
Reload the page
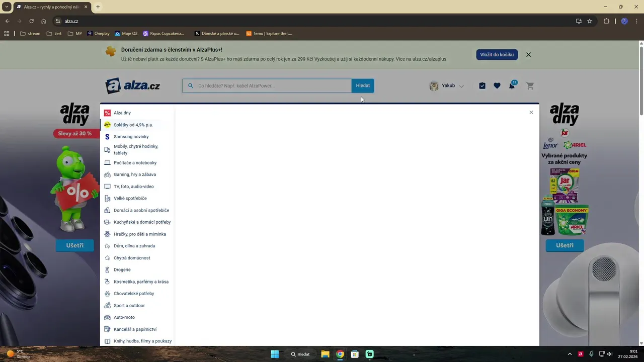31,21
